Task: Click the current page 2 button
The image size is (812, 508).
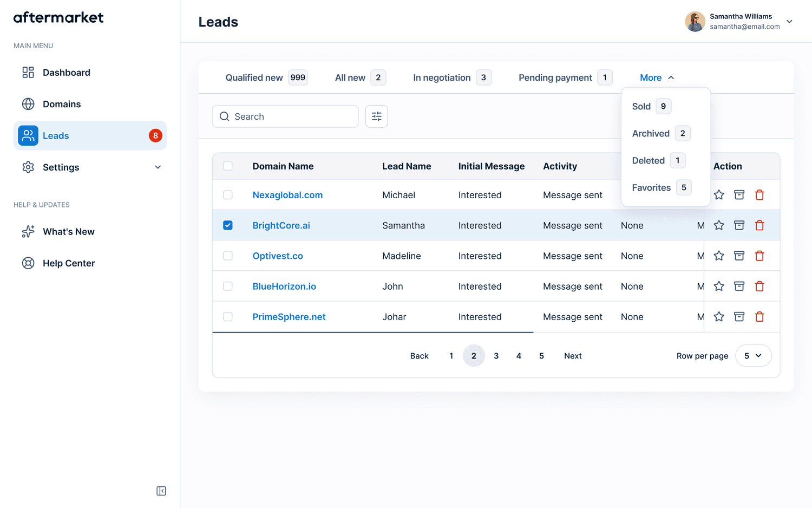Action: 474,356
